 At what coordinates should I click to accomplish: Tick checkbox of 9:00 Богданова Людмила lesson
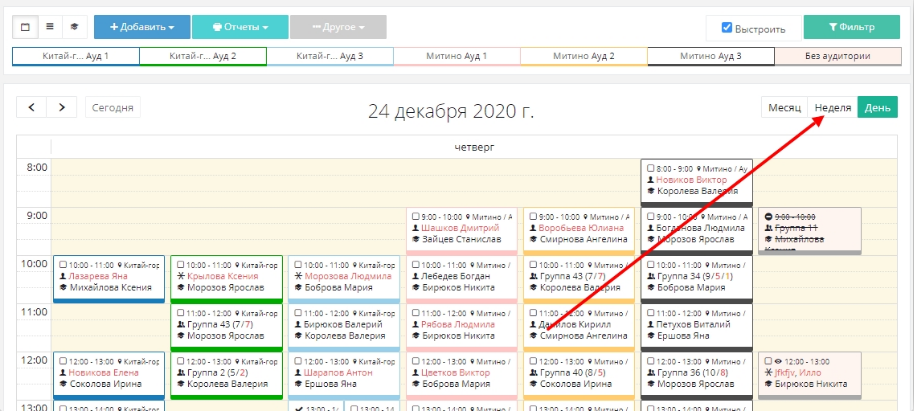pos(651,216)
